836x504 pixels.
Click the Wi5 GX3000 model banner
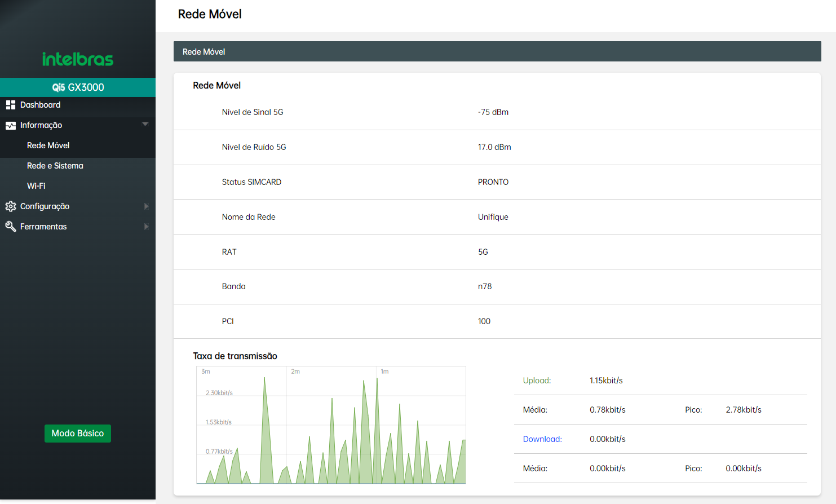[78, 87]
